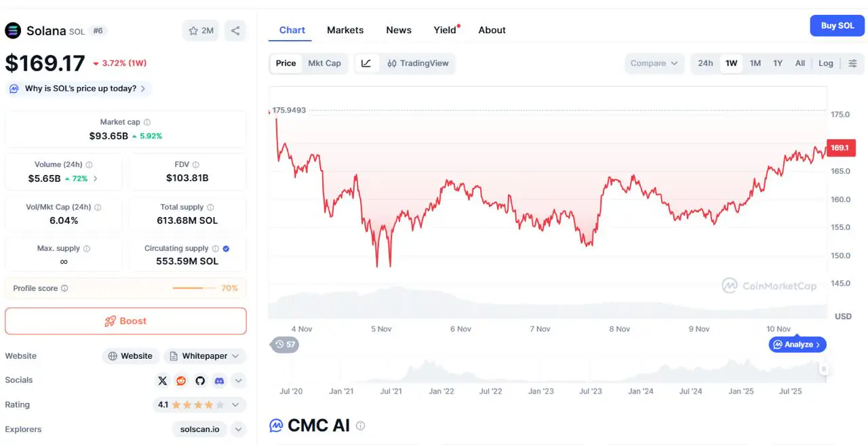The image size is (868, 445).
Task: Toggle chart to Mkt Cap view
Action: (324, 63)
